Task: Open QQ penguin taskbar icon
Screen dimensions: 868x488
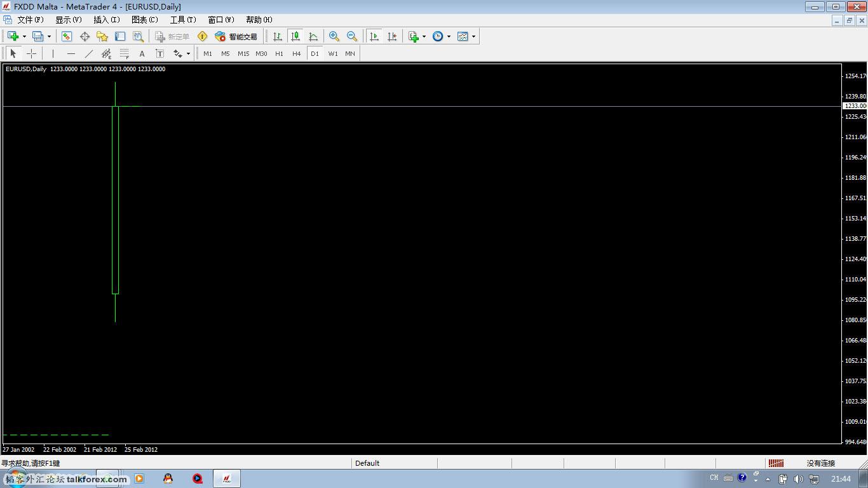Action: click(x=168, y=478)
